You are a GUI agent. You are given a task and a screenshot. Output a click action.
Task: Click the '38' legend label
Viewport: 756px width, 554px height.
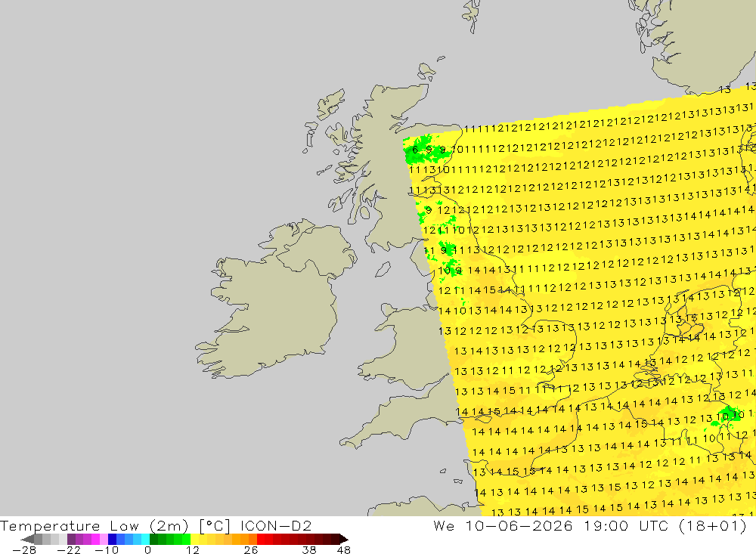pyautogui.click(x=309, y=550)
